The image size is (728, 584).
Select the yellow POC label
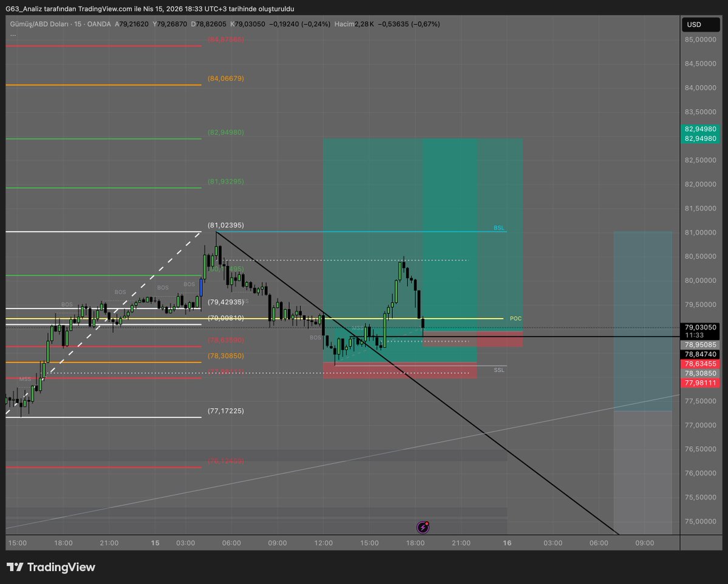point(515,318)
